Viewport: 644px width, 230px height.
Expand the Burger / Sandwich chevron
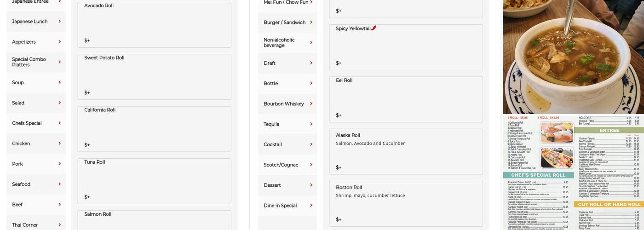311,22
